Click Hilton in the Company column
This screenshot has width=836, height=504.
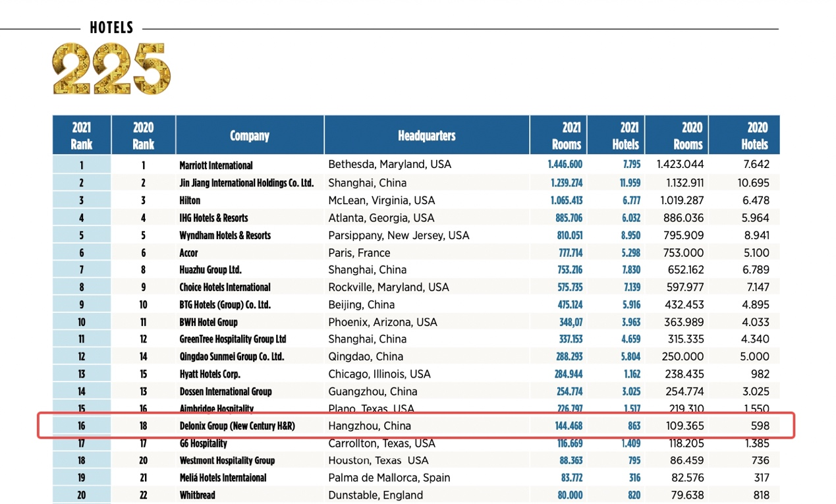[x=190, y=200]
